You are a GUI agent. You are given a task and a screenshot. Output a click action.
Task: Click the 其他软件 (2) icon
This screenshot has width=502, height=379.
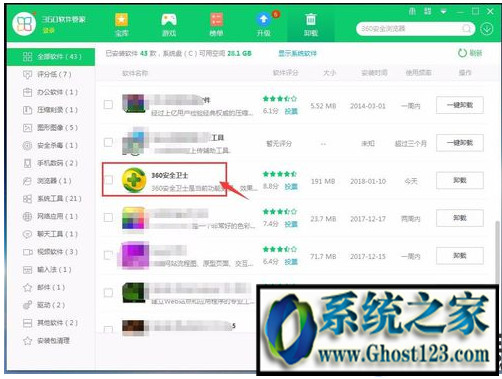click(27, 323)
